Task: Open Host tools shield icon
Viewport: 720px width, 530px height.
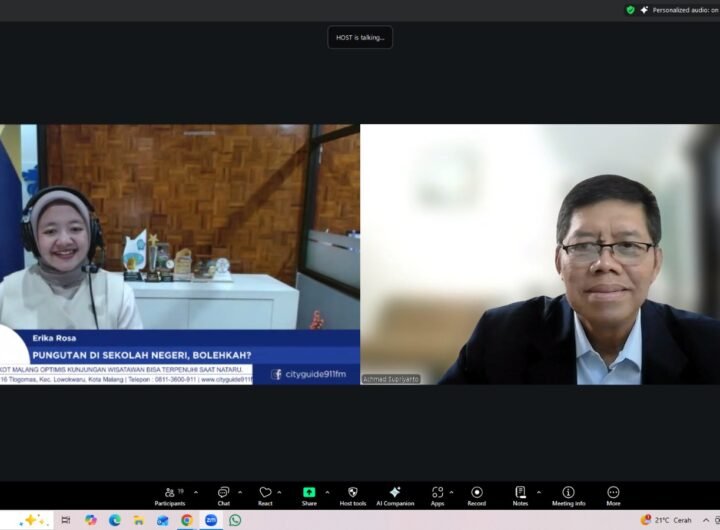Action: click(352, 494)
